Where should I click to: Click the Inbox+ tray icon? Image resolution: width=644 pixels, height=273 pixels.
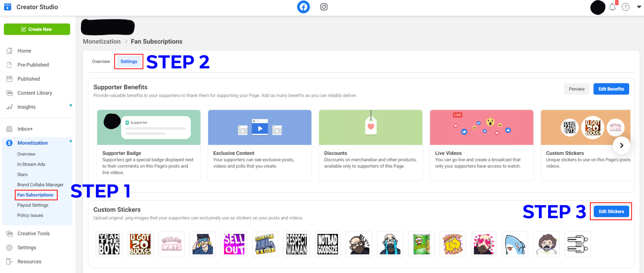click(x=9, y=129)
